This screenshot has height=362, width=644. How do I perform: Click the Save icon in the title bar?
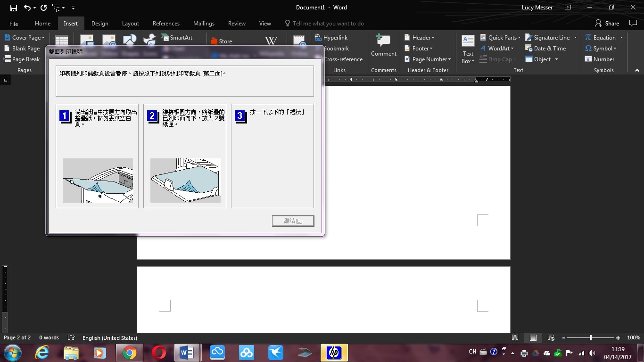(x=13, y=8)
